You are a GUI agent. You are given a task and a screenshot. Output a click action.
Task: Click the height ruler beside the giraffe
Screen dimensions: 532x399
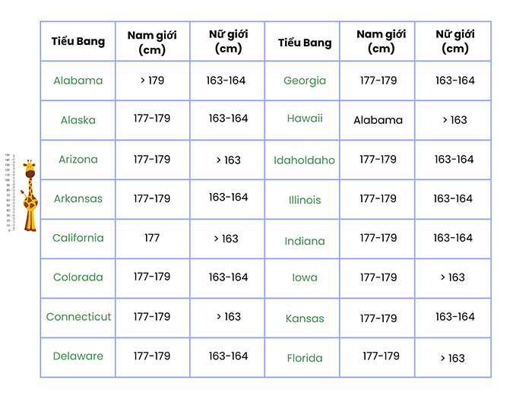pos(8,193)
